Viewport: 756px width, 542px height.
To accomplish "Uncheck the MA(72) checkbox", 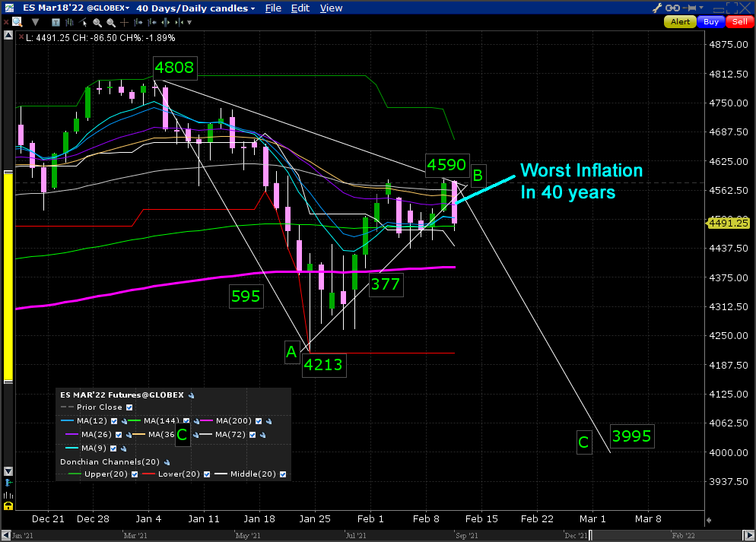I will 253,435.
